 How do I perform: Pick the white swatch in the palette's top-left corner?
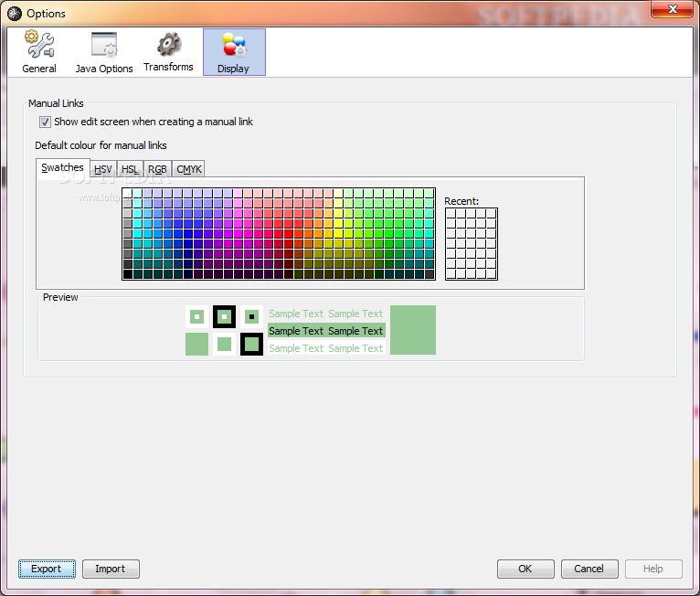pyautogui.click(x=128, y=193)
